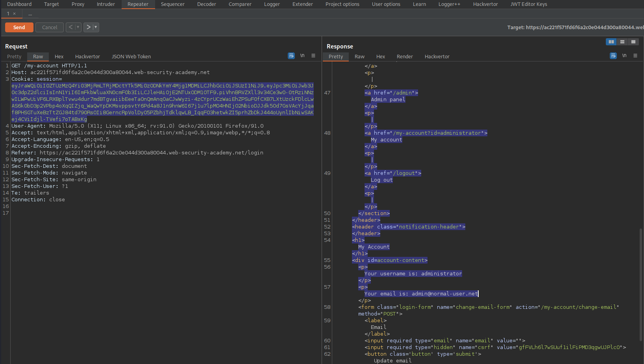The image size is (644, 364).
Task: Open a new Repeater tab via '...'
Action: [x=30, y=14]
